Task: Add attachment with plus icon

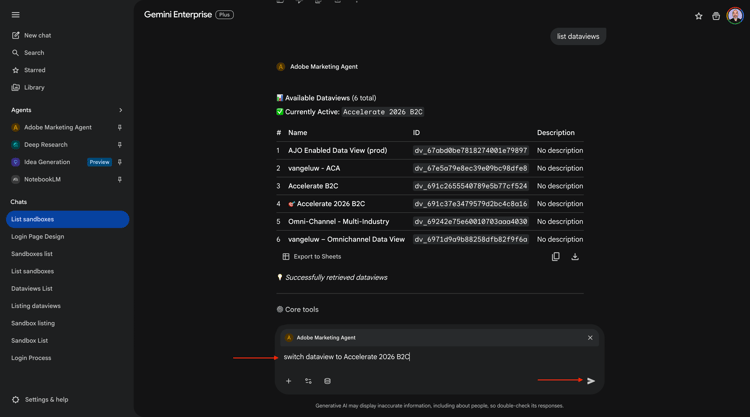Action: point(288,381)
